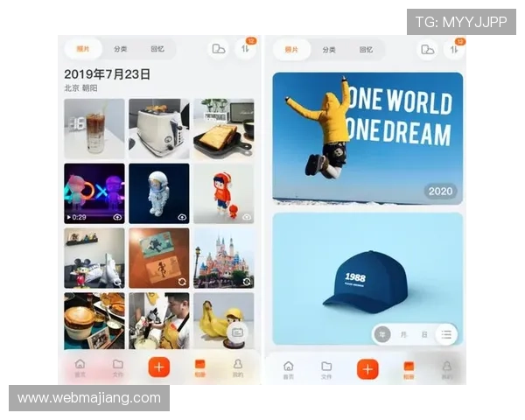This screenshot has width=525, height=420.
Task: Open transfer list icon on right phone
Action: 454,50
